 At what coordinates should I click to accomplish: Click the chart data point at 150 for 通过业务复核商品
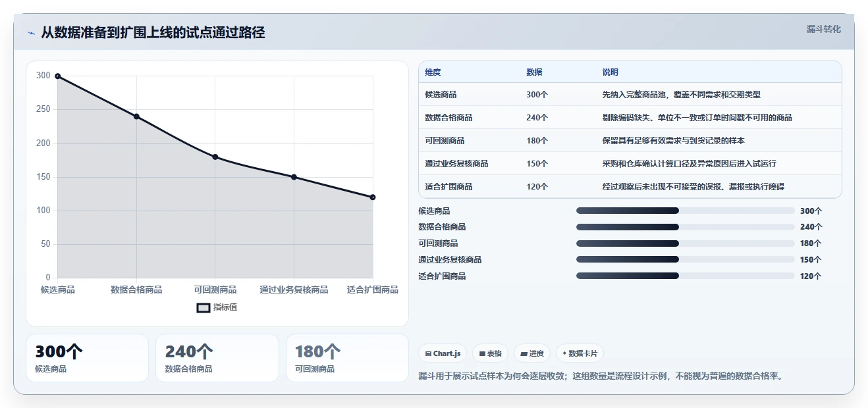point(294,177)
